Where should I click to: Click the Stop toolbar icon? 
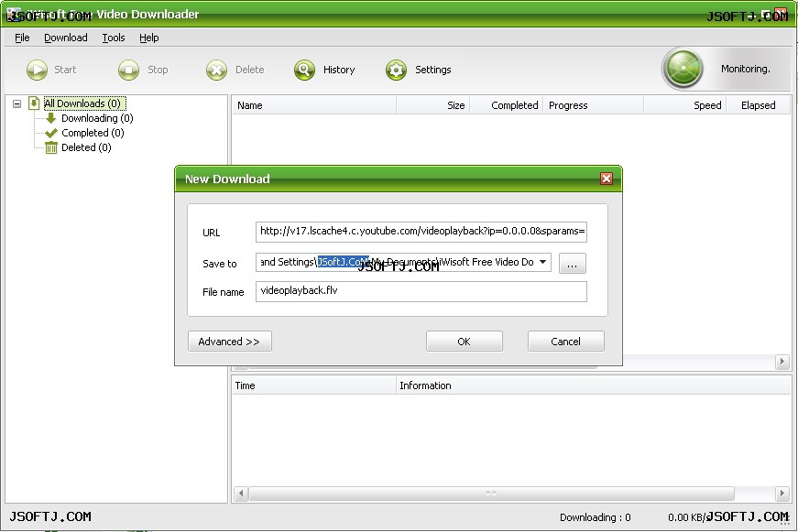coord(128,70)
